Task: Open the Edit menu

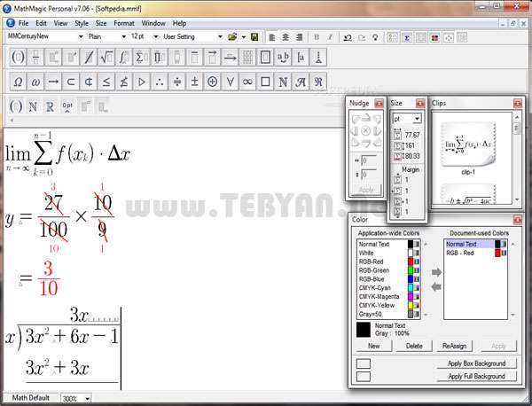Action: 41,23
